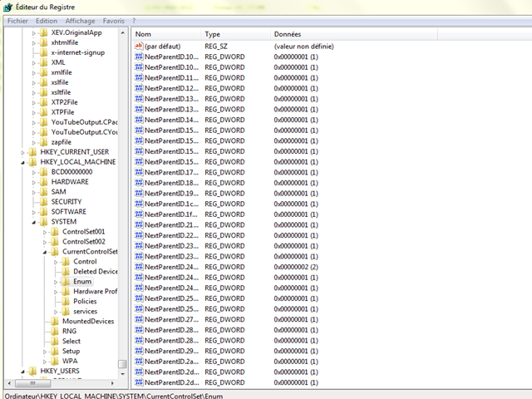Click the folder icon for ControlSet001
Image resolution: width=532 pixels, height=399 pixels.
pyautogui.click(x=55, y=232)
